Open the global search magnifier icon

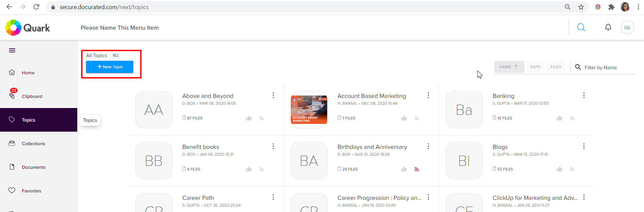tap(581, 27)
